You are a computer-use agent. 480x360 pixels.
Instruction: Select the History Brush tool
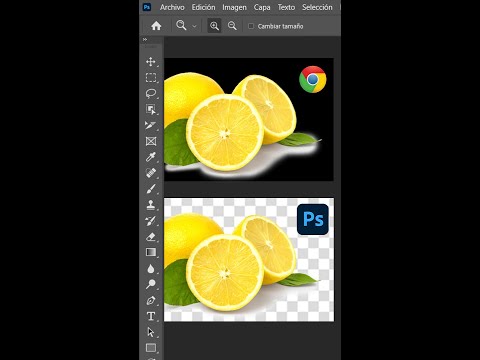pos(151,221)
